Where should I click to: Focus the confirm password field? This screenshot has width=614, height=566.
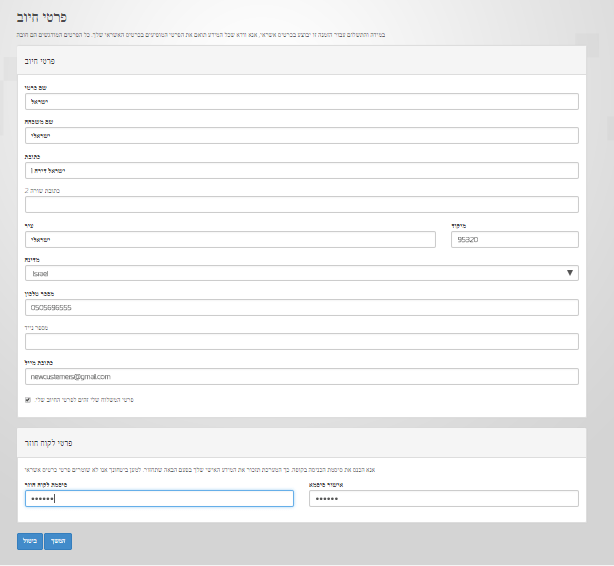pyautogui.click(x=443, y=498)
